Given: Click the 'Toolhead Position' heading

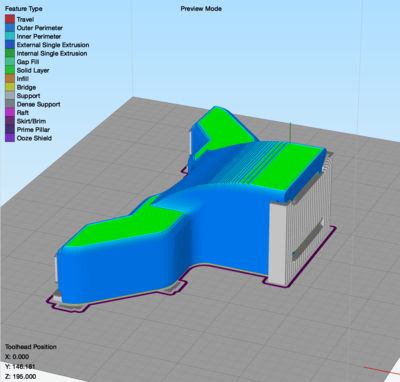Looking at the screenshot, I should tap(31, 347).
